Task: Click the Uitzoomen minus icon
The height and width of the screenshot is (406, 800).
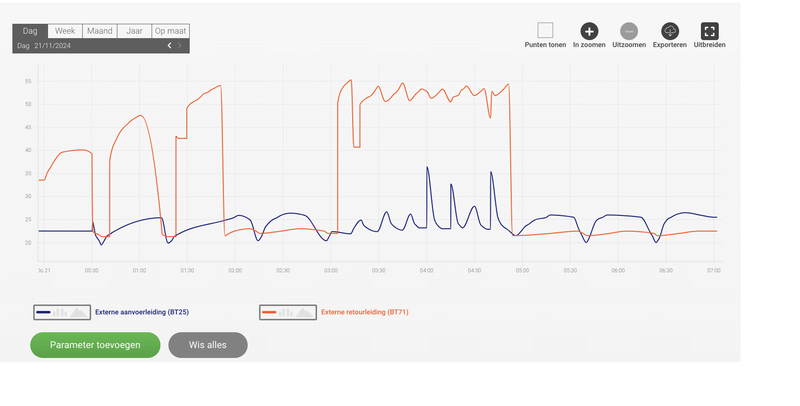Action: point(629,31)
